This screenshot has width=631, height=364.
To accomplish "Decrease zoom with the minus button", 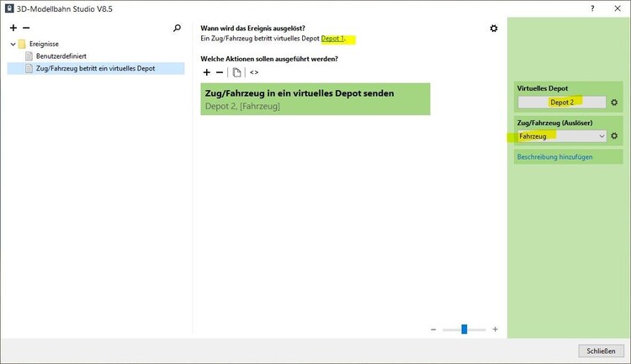I will tap(433, 330).
